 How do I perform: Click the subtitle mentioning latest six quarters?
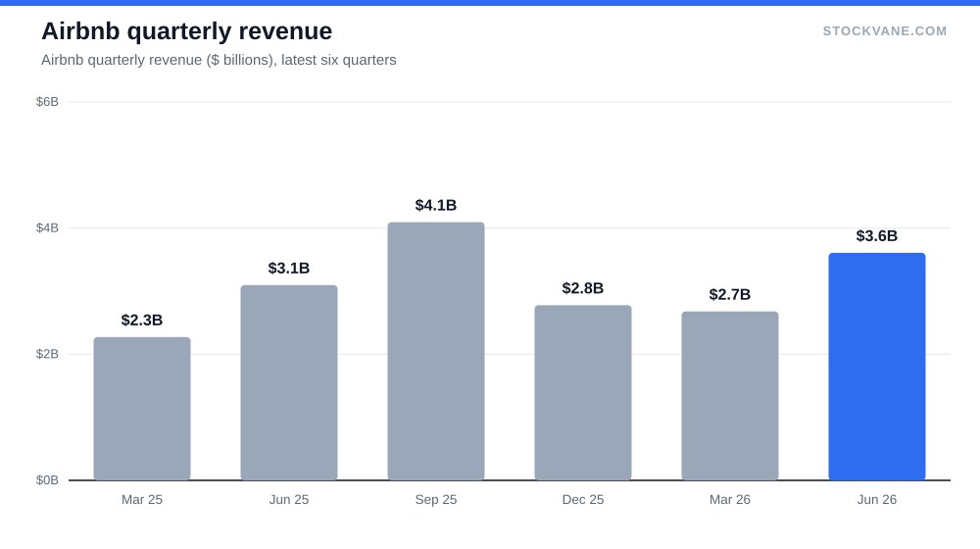219,60
